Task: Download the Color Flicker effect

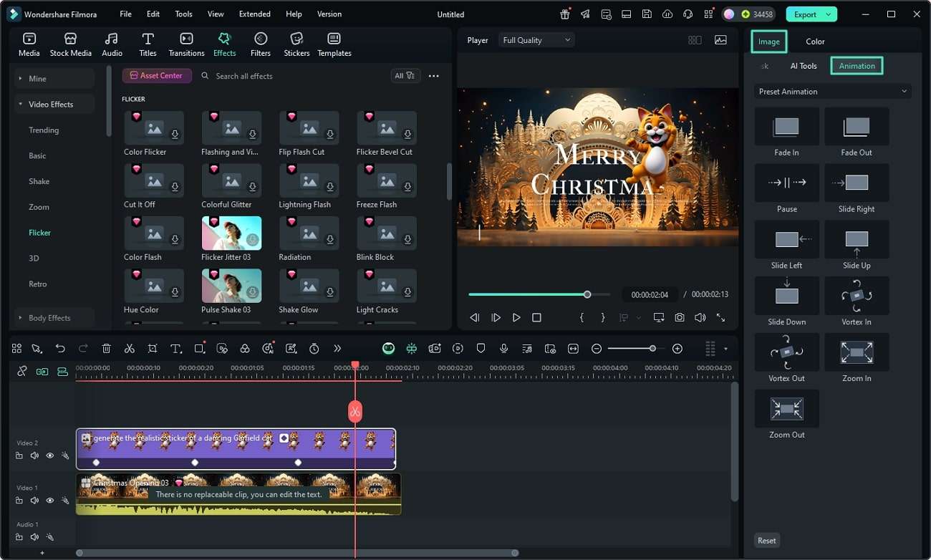Action: point(175,135)
